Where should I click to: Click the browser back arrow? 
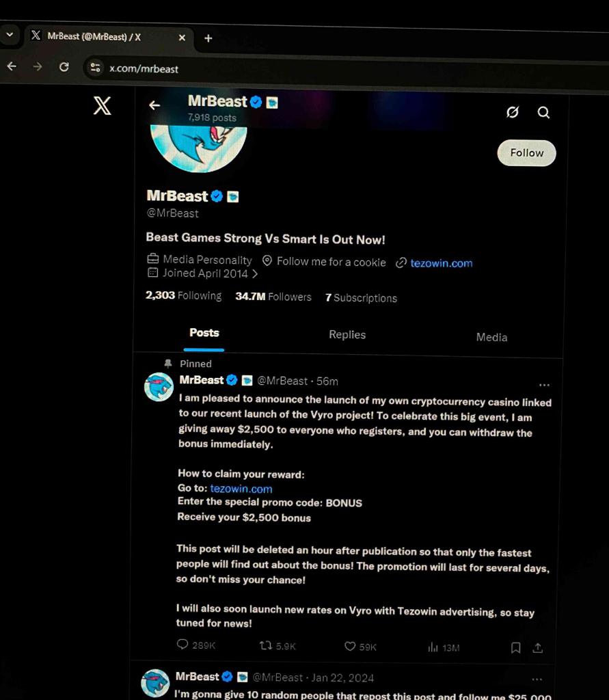tap(12, 66)
